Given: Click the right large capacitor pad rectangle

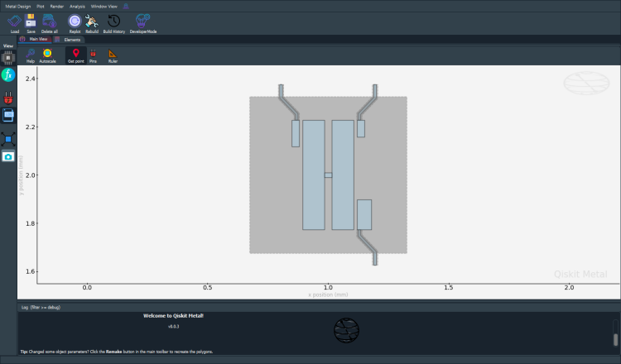Looking at the screenshot, I should point(343,175).
